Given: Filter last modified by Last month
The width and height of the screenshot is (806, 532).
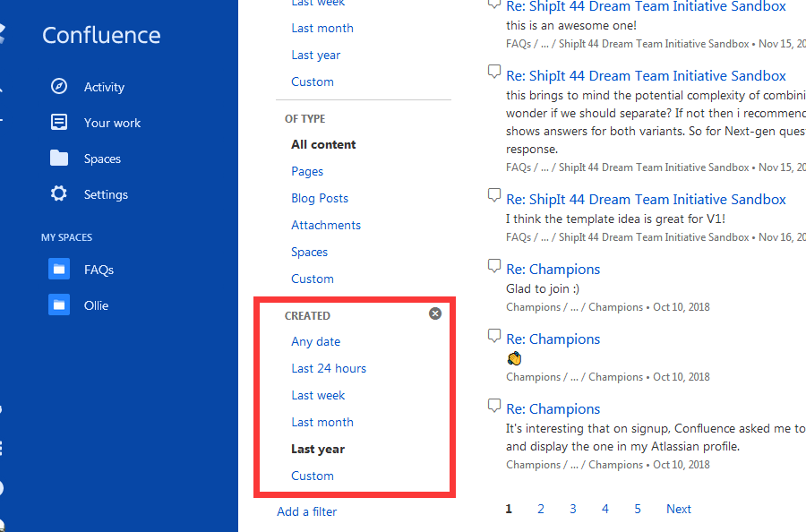Looking at the screenshot, I should [322, 29].
